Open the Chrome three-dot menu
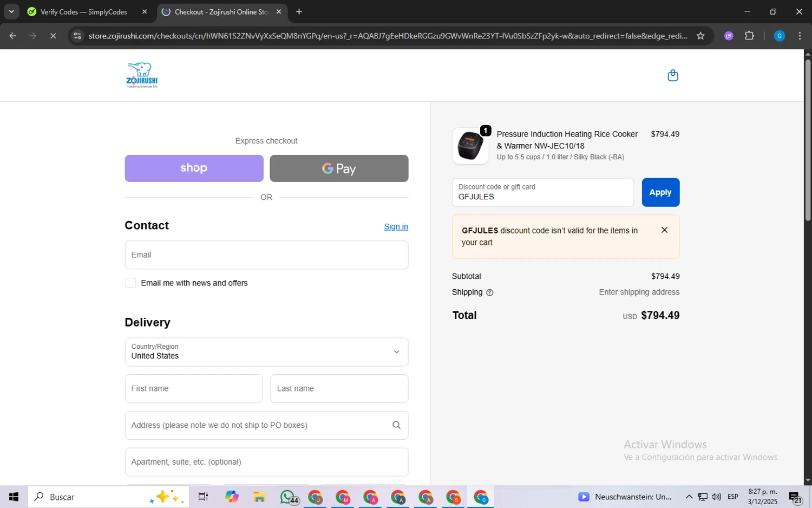The image size is (812, 508). click(x=800, y=36)
